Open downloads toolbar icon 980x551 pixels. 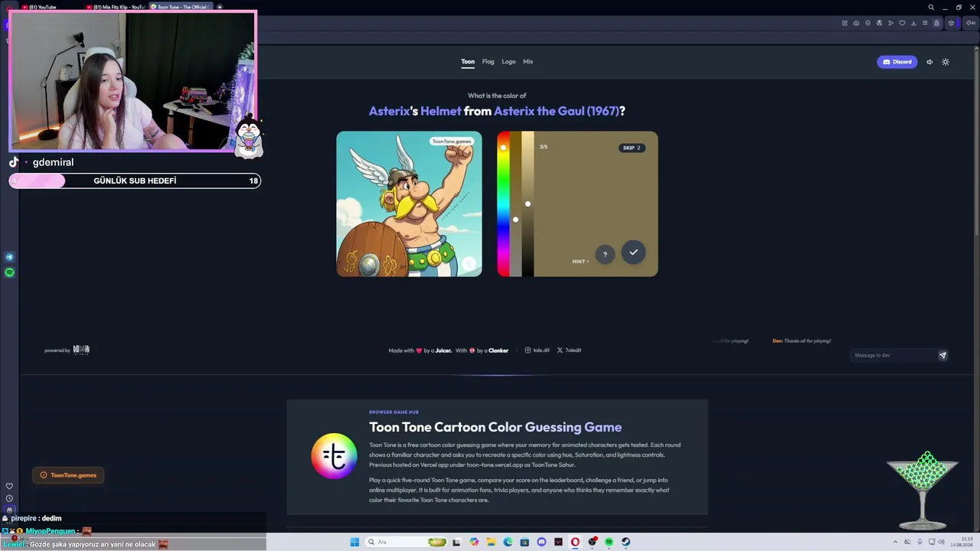[913, 23]
